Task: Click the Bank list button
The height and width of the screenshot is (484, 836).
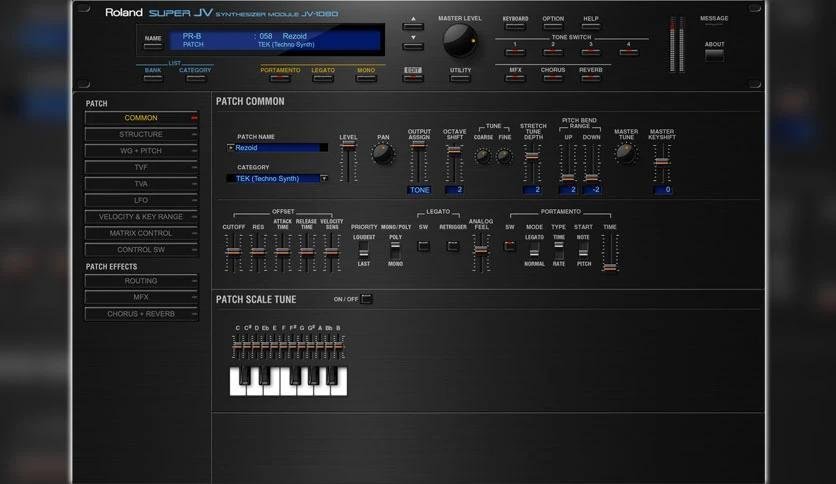Action: [x=153, y=78]
